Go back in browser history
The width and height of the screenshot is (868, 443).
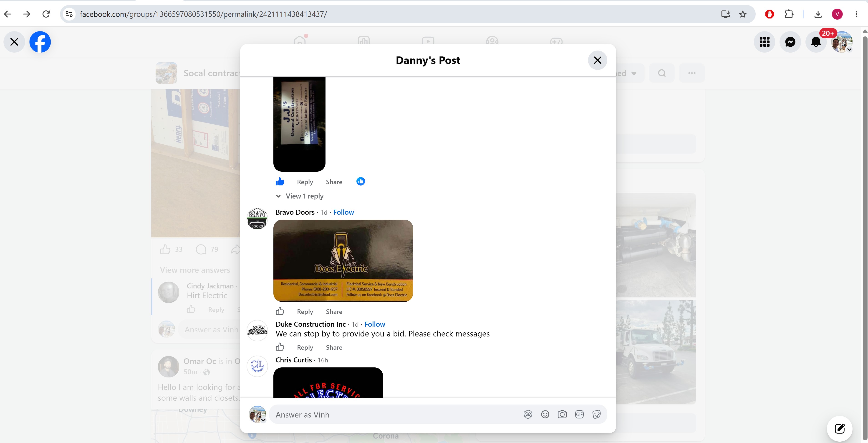click(x=8, y=14)
